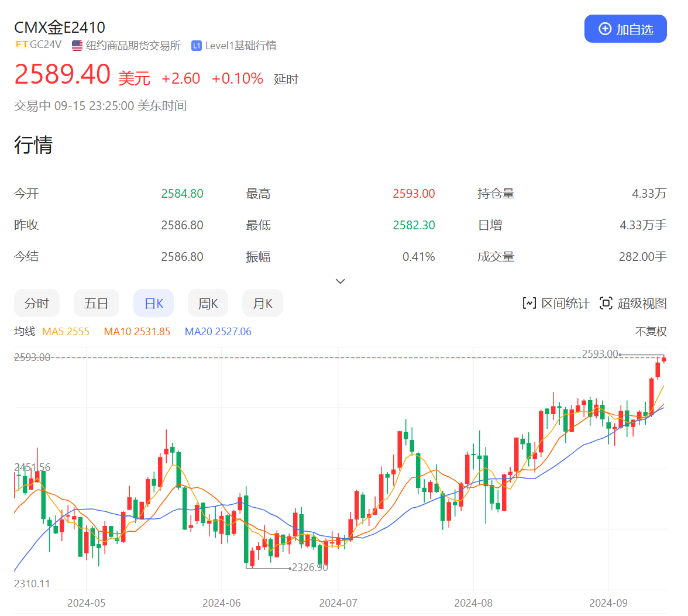Click the 超级视图 focus frame icon
This screenshot has width=688, height=616.
(x=606, y=303)
